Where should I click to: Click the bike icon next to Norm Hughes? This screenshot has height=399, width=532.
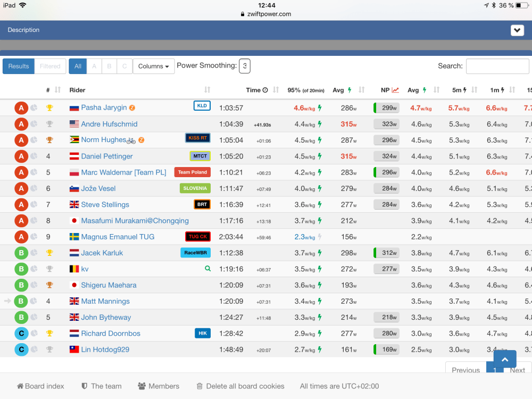(131, 140)
